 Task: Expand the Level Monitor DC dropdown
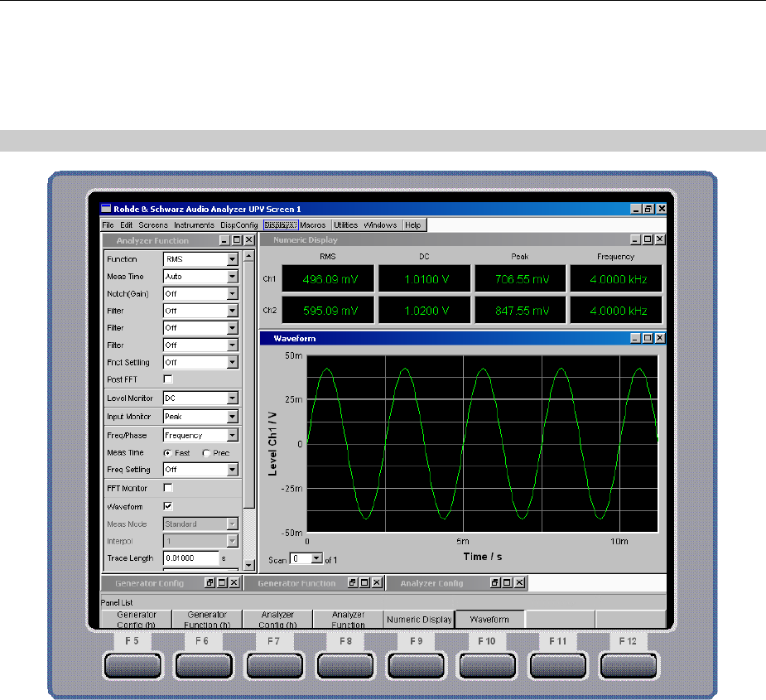pyautogui.click(x=233, y=398)
